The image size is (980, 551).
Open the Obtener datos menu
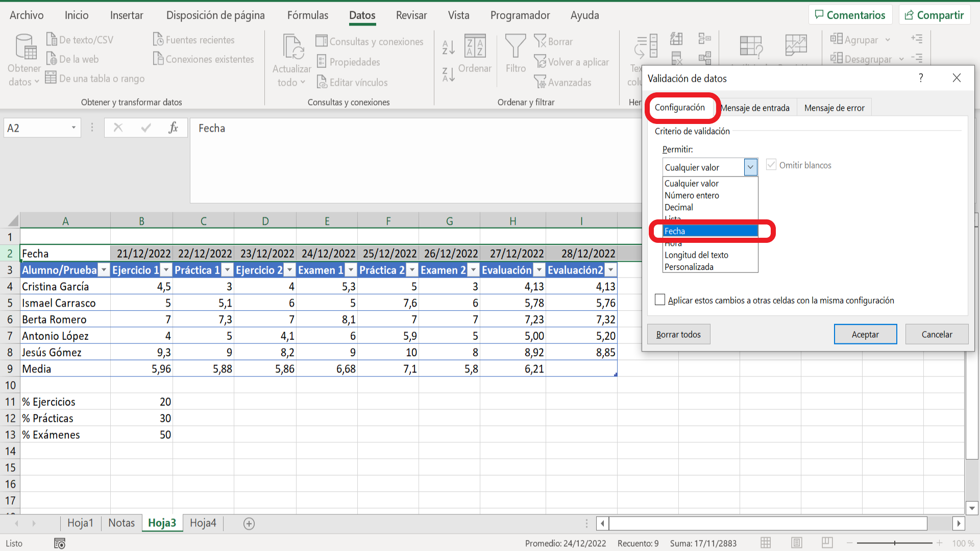(24, 60)
